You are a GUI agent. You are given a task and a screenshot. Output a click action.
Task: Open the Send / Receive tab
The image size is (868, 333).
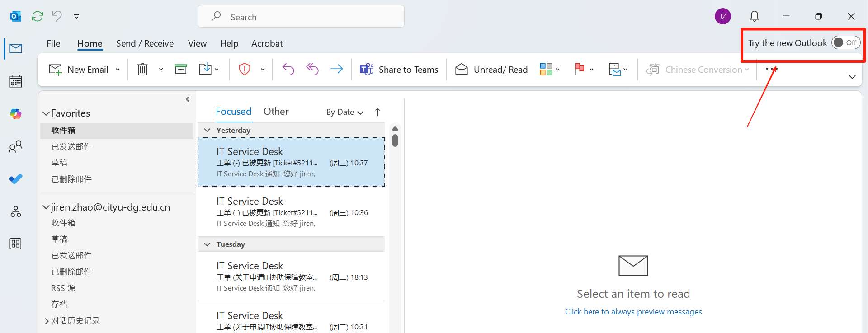[145, 43]
